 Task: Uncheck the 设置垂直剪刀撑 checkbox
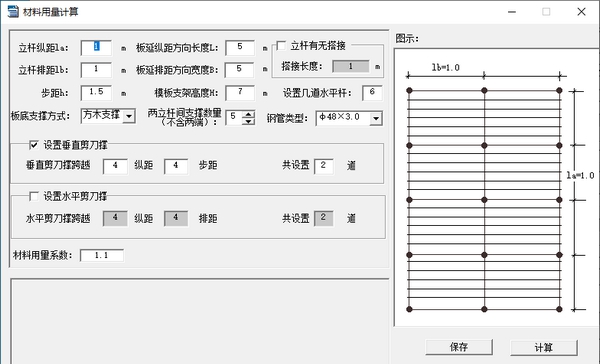tap(34, 145)
